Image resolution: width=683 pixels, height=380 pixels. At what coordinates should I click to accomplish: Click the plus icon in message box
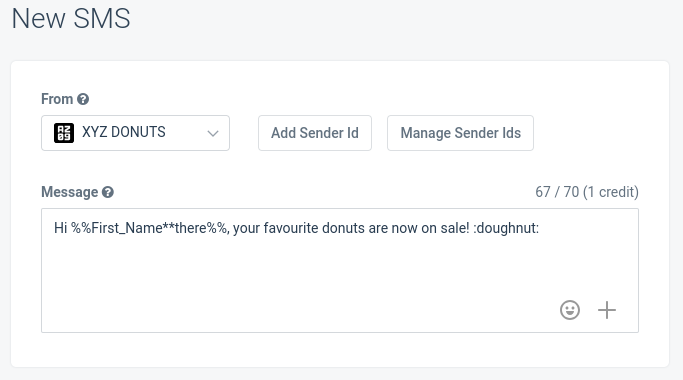(x=607, y=310)
